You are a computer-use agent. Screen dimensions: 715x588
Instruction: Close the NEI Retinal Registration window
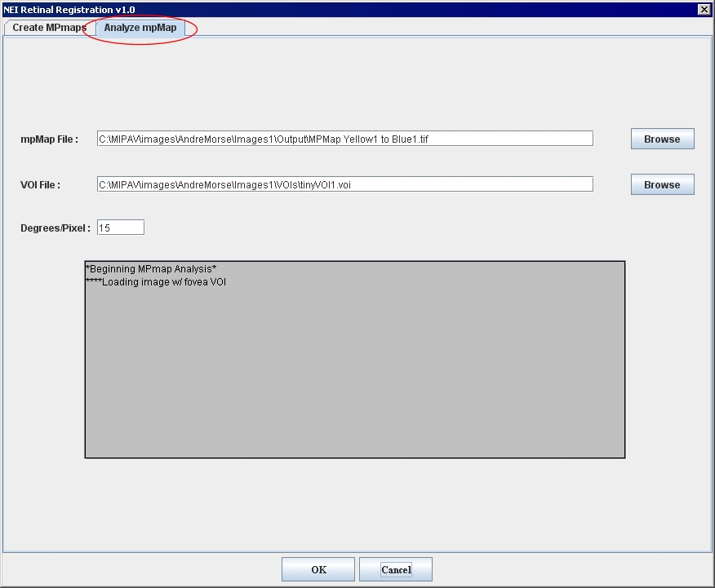click(704, 9)
